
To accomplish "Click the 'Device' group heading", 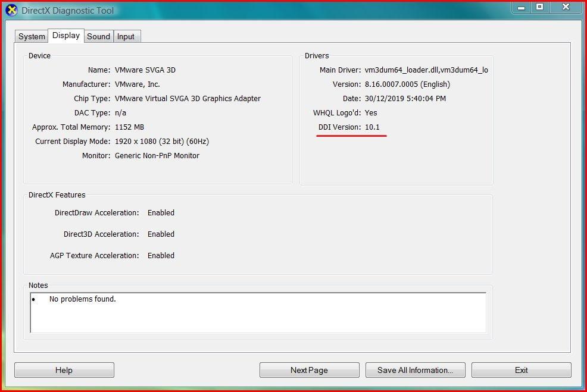I will coord(39,55).
